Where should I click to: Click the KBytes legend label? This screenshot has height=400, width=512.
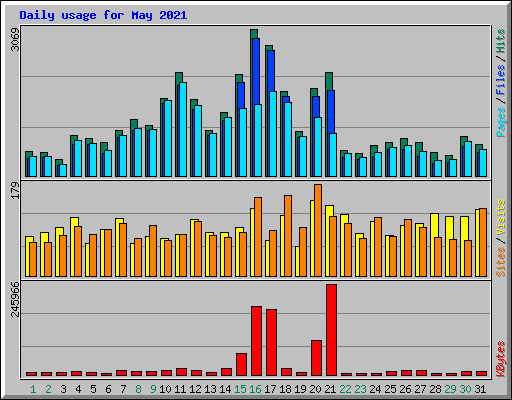pos(501,359)
